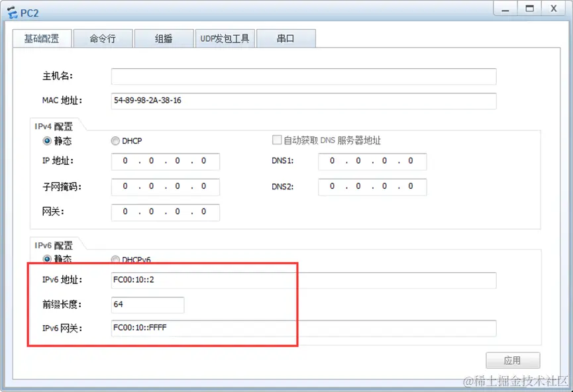
Task: Click the IPv4 网关 field
Action: tap(165, 212)
